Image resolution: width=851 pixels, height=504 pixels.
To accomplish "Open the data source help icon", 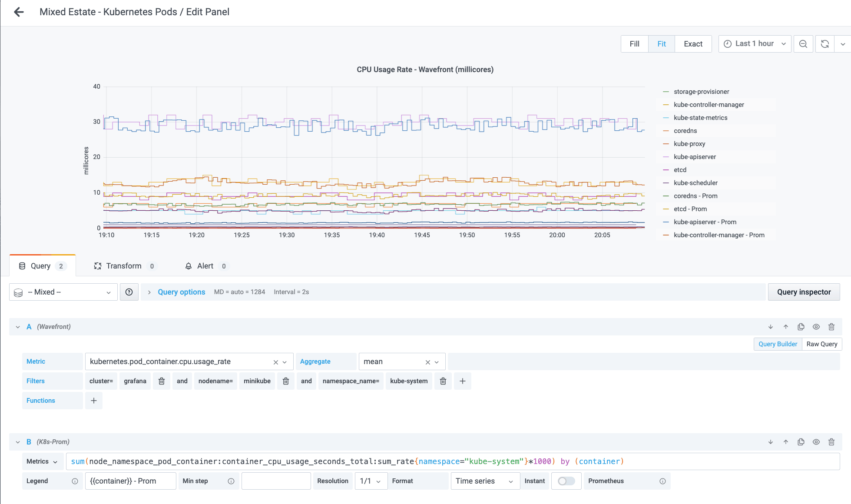I will point(129,292).
